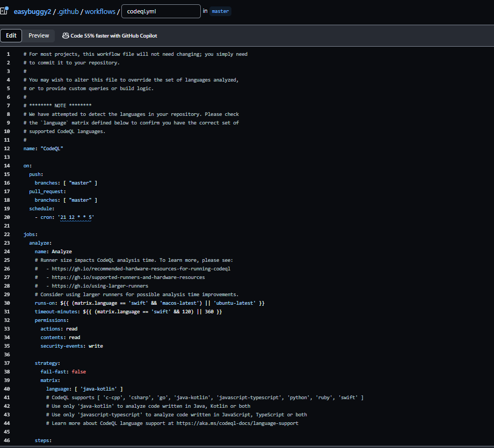Click line number 12 in gutter
This screenshot has height=448, width=494.
click(8, 148)
